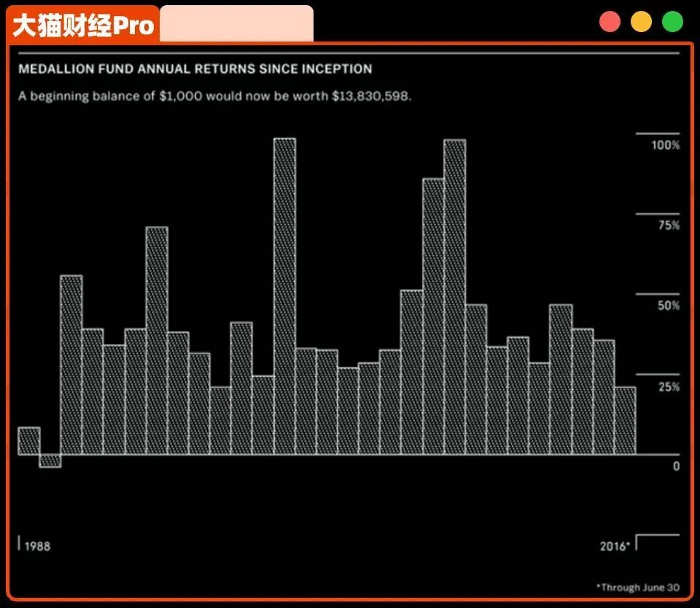This screenshot has height=608, width=700.
Task: Select the blank pink tab
Action: click(x=236, y=24)
